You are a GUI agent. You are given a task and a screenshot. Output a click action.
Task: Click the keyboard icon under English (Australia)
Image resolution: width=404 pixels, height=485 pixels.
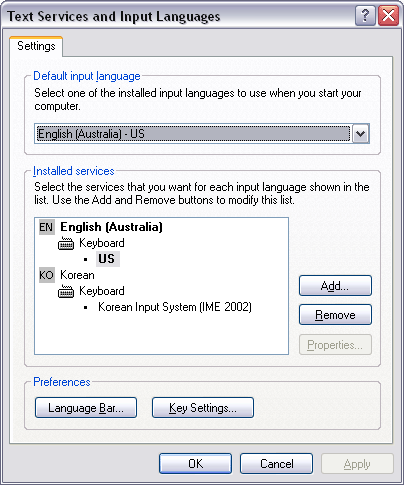pos(66,243)
